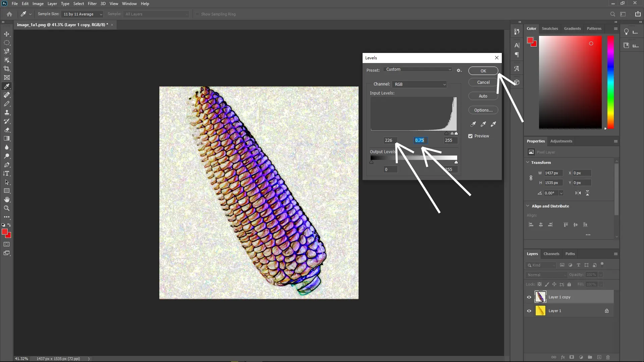Click the OK button in Levels

coord(483,71)
